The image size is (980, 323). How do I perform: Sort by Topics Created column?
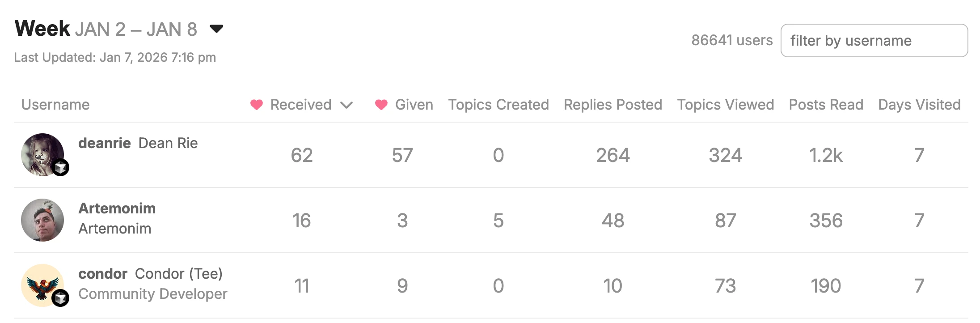pos(498,105)
